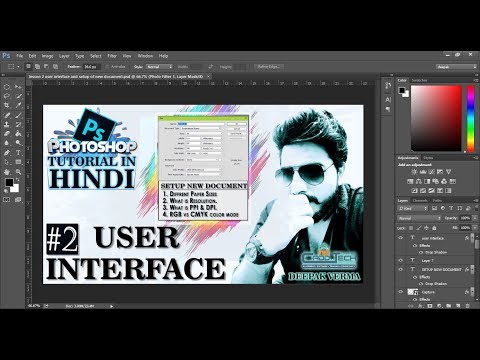Open the Paragraph panel icon
Viewport: 480px width, 360px height.
pyautogui.click(x=388, y=109)
